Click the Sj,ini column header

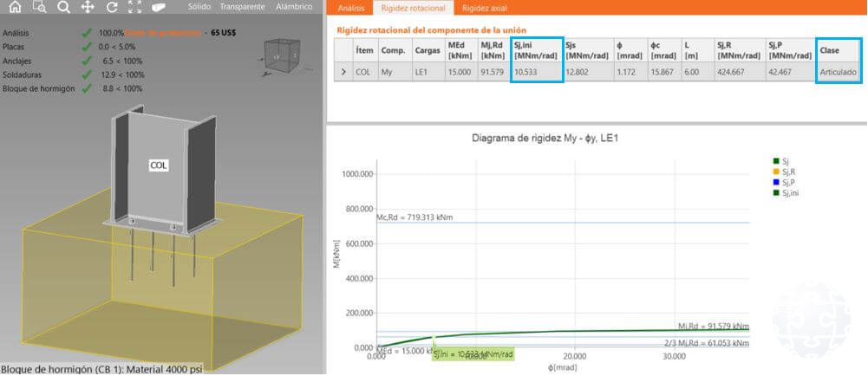pos(536,50)
